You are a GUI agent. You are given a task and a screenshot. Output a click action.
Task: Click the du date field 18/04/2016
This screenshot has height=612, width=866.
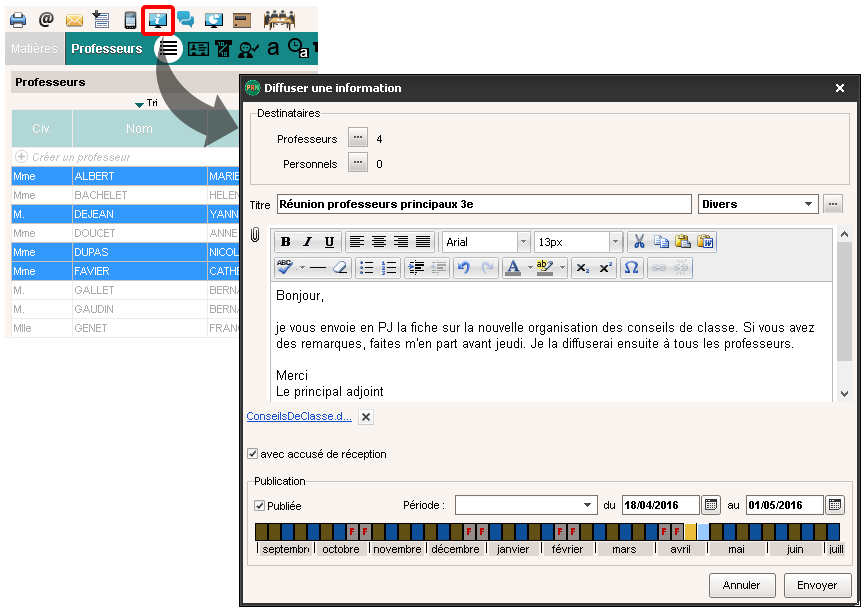pos(661,505)
